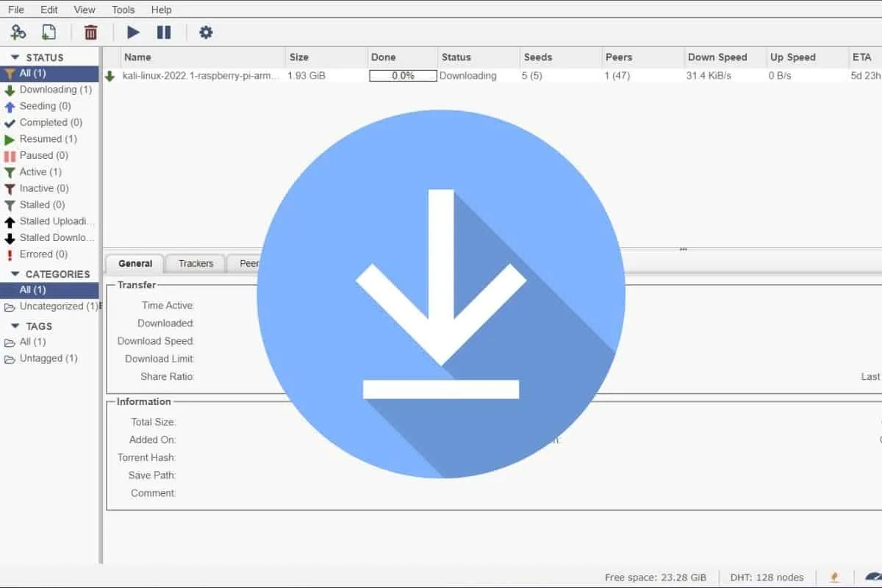The image size is (882, 588).
Task: Select the Stalled Uploading filter
Action: point(49,221)
